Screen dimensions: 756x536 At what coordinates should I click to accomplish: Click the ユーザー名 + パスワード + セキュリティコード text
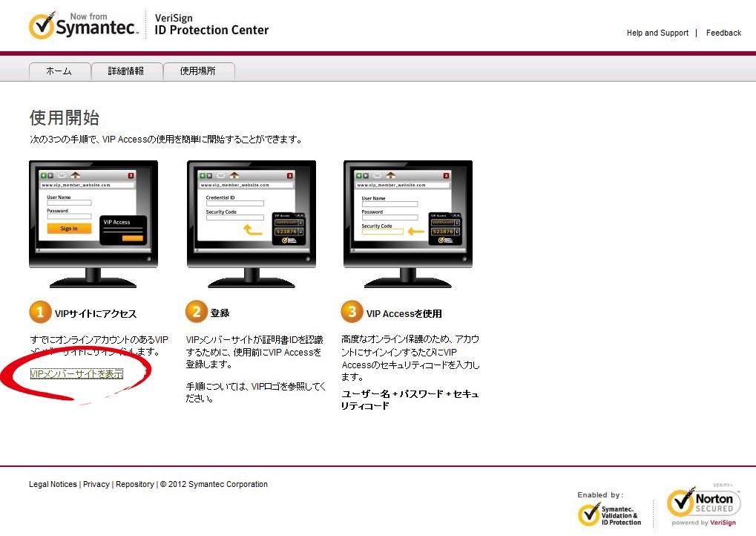410,399
